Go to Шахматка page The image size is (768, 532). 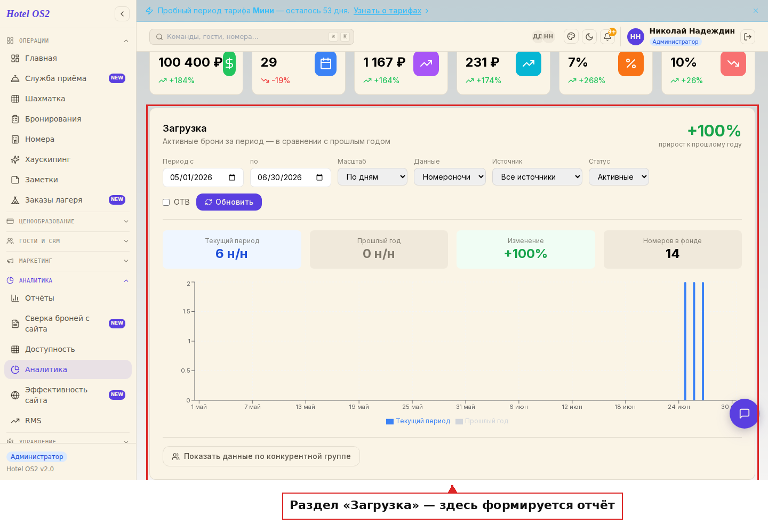pyautogui.click(x=68, y=99)
